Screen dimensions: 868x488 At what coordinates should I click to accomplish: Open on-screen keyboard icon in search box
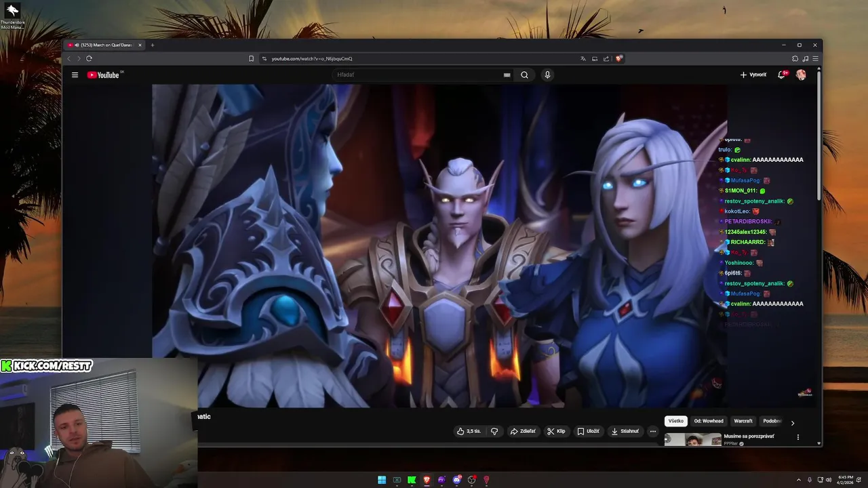[x=507, y=75]
